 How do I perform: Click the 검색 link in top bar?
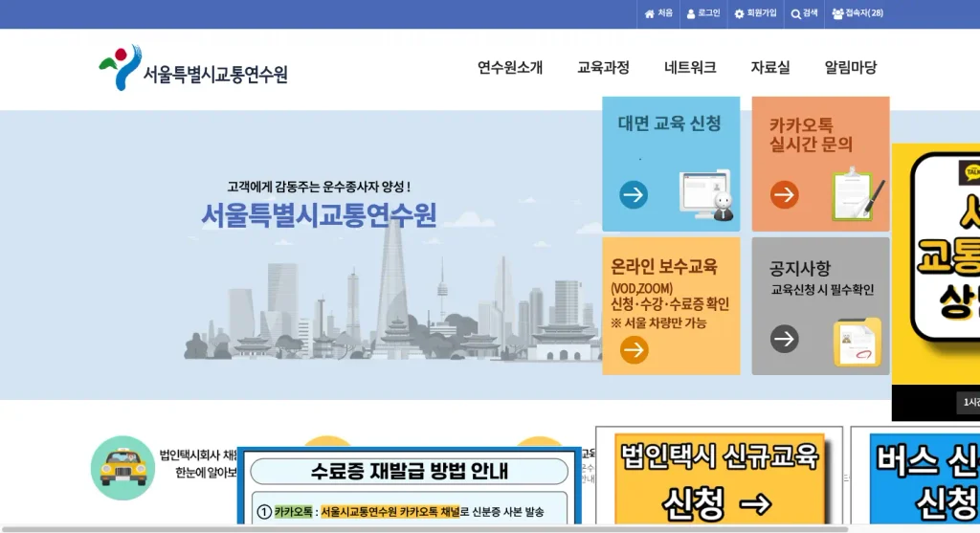(810, 13)
